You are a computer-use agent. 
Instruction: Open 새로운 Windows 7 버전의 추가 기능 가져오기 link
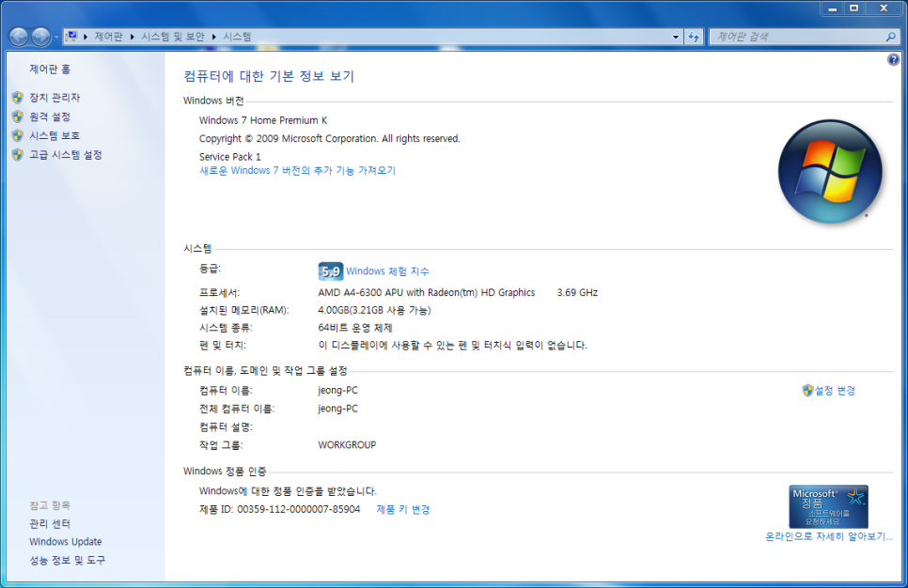pos(297,170)
